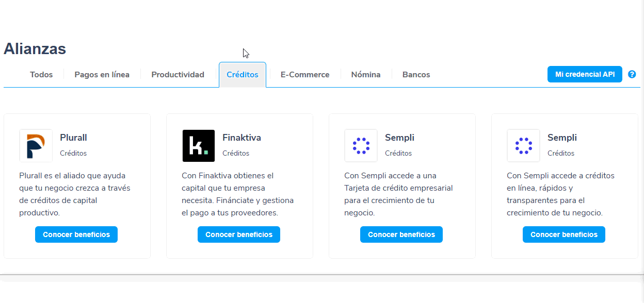Select the Productividad tab
Viewport: 644px width, 303px height.
(178, 75)
